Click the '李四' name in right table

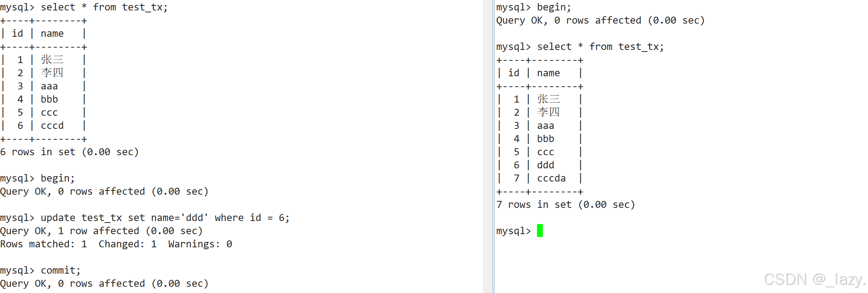pyautogui.click(x=549, y=112)
